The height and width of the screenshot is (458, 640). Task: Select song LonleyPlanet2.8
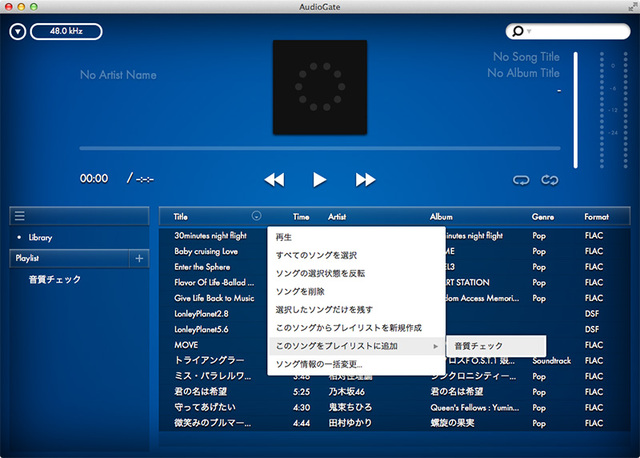point(201,314)
